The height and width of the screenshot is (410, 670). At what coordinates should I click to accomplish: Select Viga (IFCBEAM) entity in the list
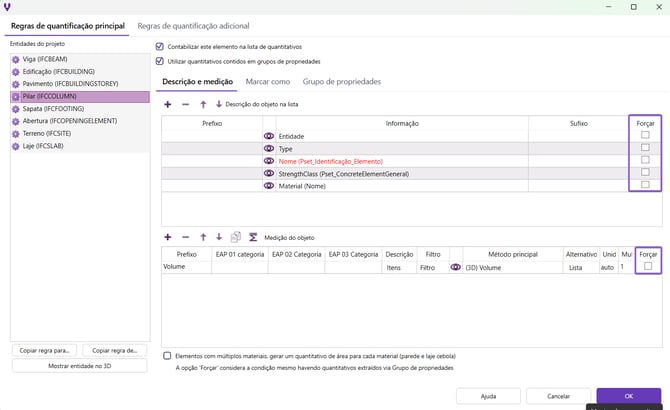tap(80, 59)
